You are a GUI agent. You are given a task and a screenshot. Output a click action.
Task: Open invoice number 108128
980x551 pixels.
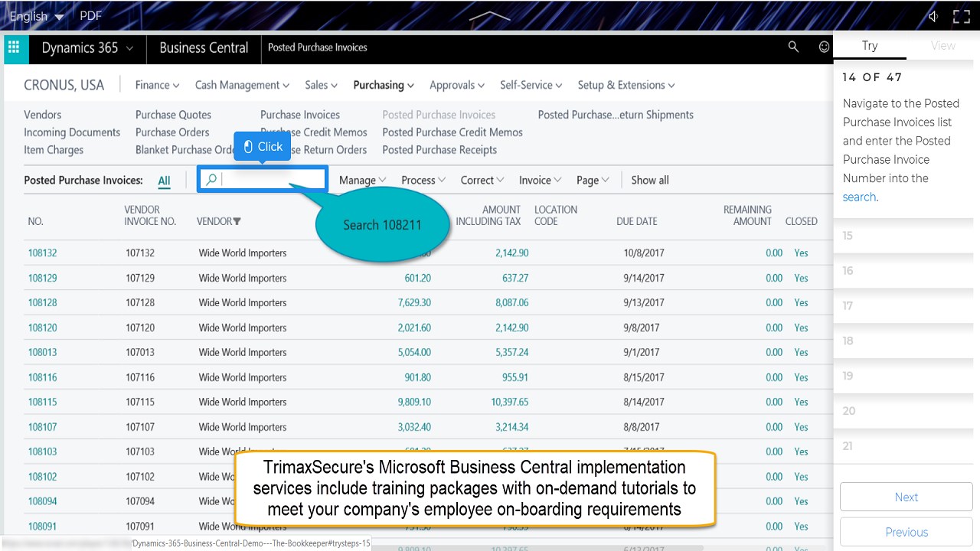[x=42, y=302]
